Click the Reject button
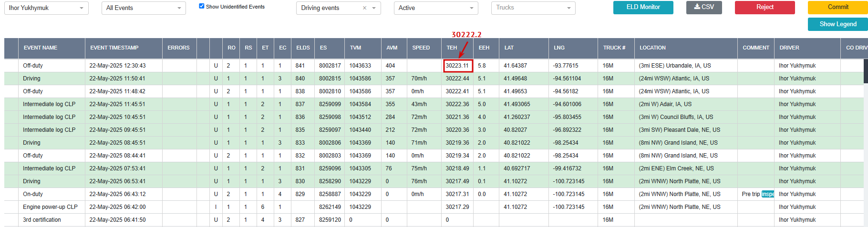 [765, 7]
